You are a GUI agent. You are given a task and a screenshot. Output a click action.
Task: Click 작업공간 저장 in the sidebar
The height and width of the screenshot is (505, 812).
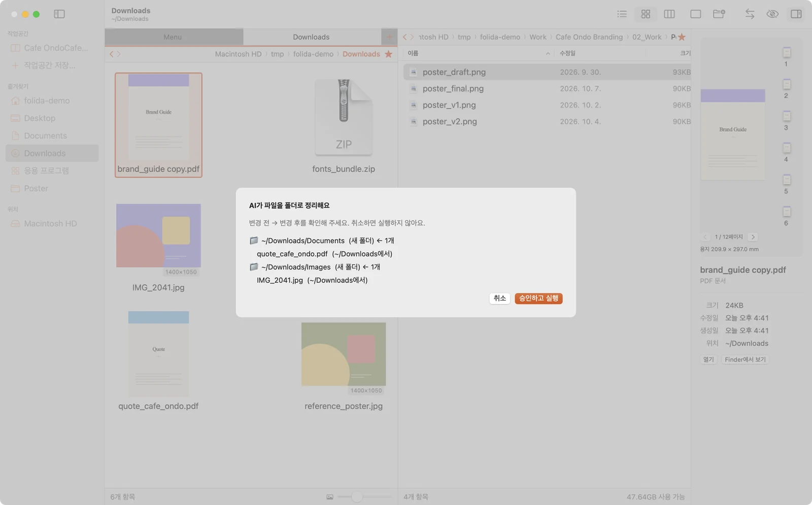click(52, 65)
